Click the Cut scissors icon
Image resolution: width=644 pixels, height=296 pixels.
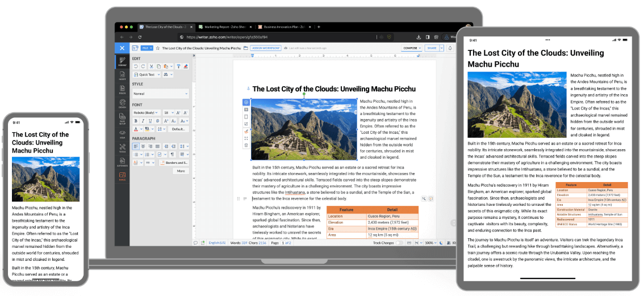(151, 66)
